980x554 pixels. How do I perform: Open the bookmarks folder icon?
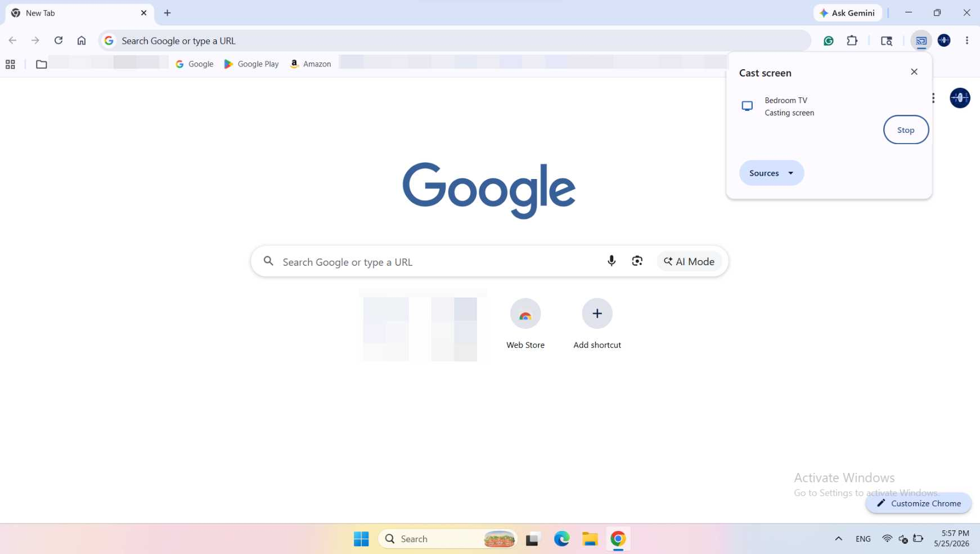[41, 64]
